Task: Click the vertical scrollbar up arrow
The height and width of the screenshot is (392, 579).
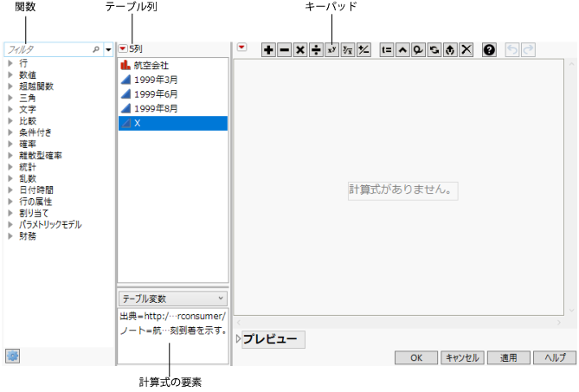Action: [x=571, y=64]
